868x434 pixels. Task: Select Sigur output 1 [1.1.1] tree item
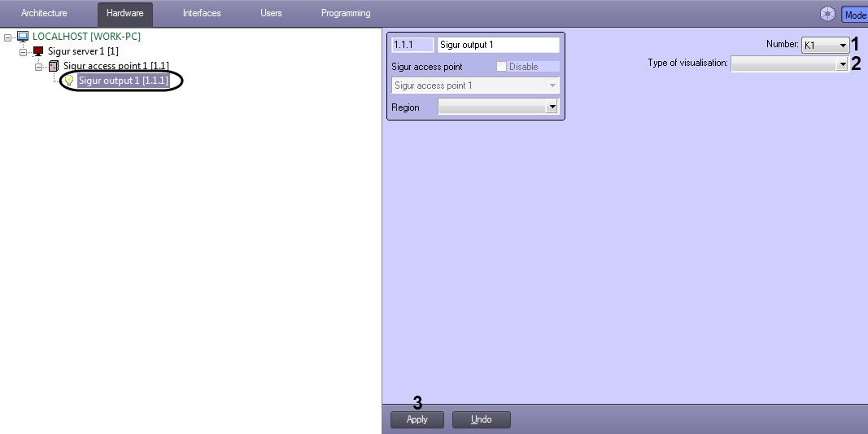(123, 81)
